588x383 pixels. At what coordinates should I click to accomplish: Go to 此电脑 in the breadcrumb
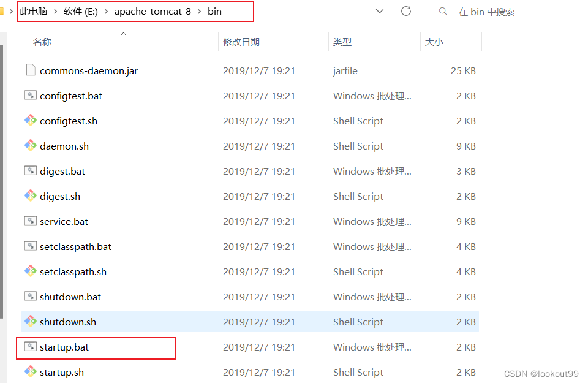click(x=33, y=12)
